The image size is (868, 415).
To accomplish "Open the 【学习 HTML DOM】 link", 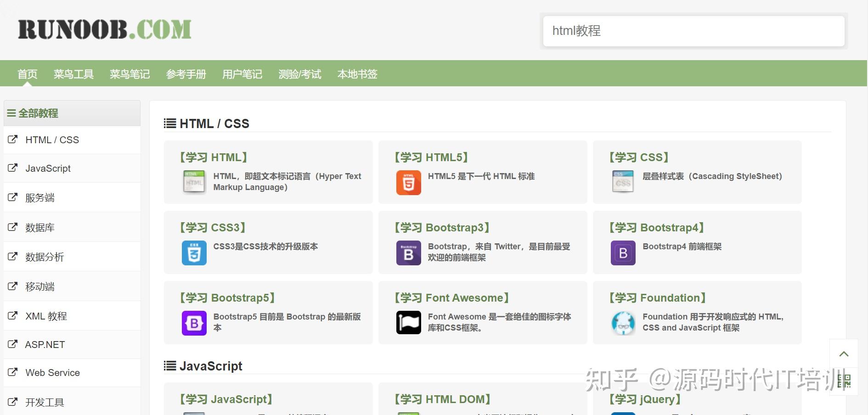I will (442, 399).
